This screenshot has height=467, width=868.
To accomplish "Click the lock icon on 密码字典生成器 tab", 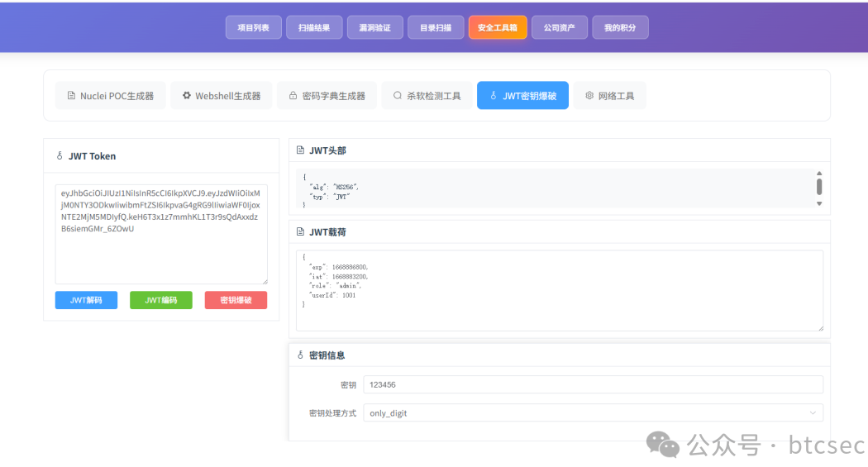I will tap(293, 96).
